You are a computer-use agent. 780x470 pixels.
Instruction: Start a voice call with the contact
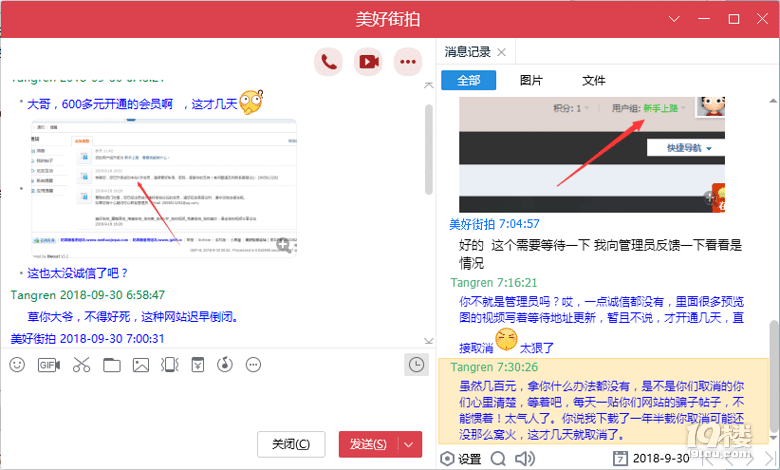coord(328,62)
